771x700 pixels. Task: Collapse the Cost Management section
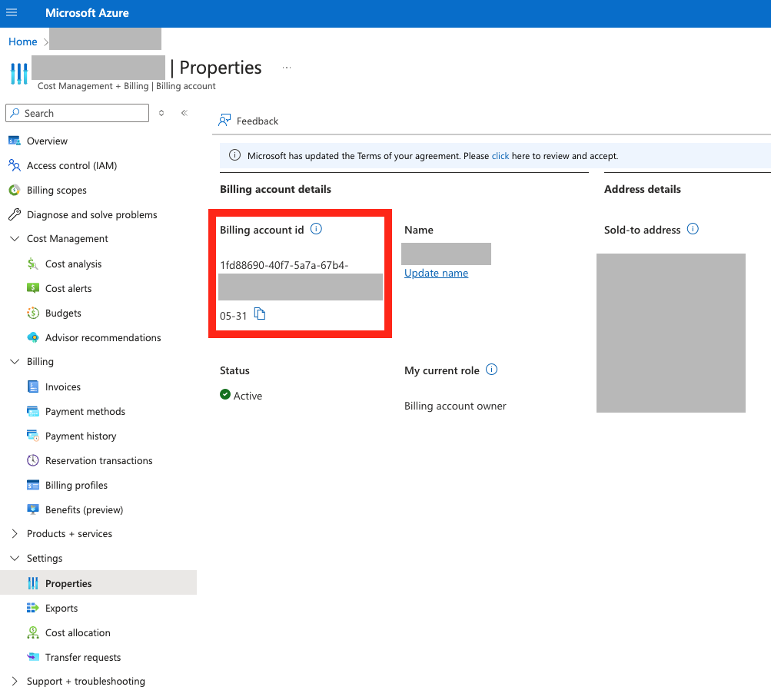click(x=15, y=239)
